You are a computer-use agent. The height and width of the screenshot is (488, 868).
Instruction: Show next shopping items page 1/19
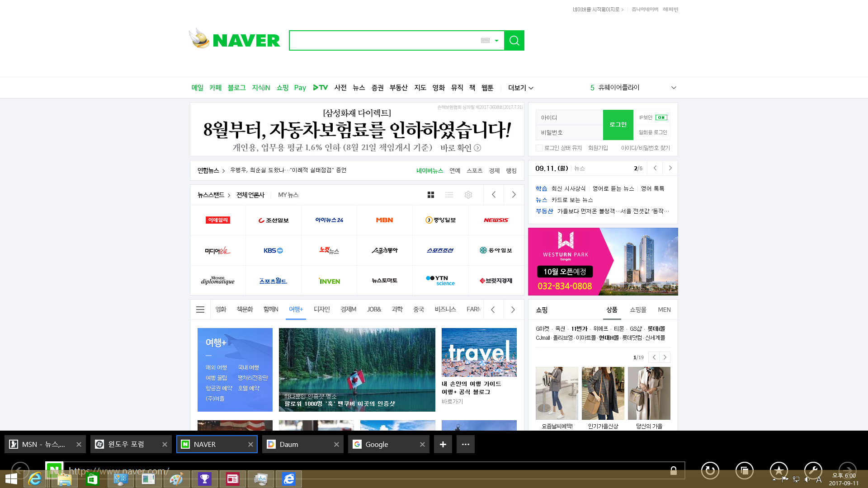[665, 357]
